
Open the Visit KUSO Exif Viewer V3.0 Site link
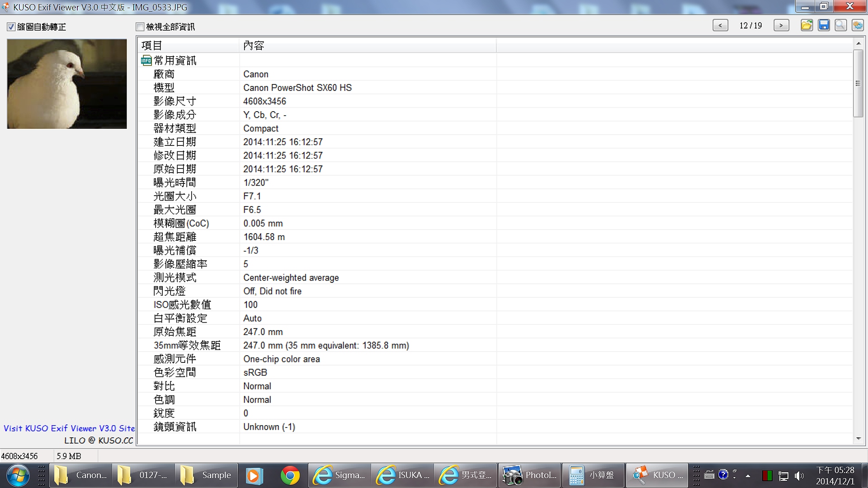tap(69, 428)
